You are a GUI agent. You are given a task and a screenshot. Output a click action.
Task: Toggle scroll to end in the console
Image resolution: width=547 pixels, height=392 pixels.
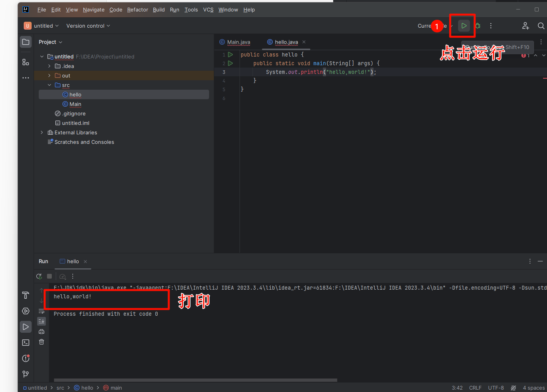(x=41, y=321)
